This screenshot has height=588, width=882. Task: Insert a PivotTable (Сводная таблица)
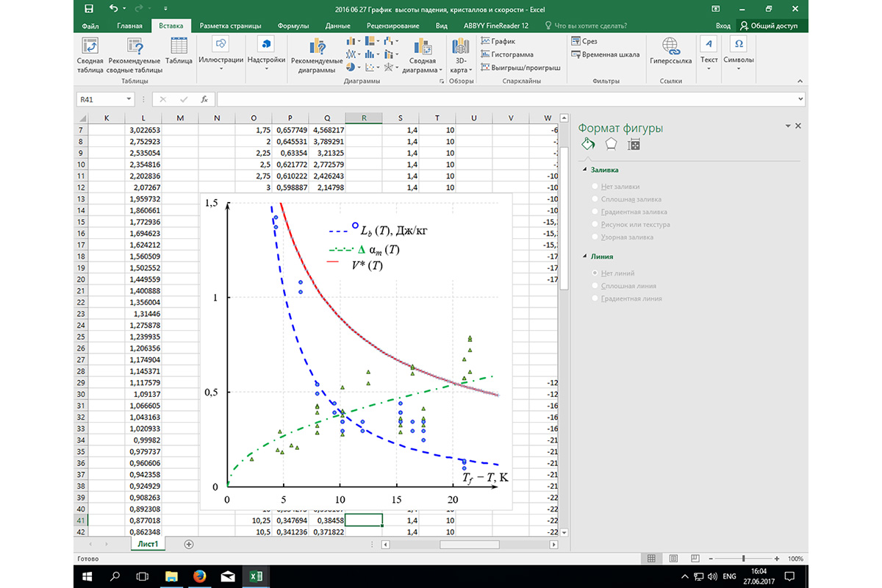click(x=90, y=56)
